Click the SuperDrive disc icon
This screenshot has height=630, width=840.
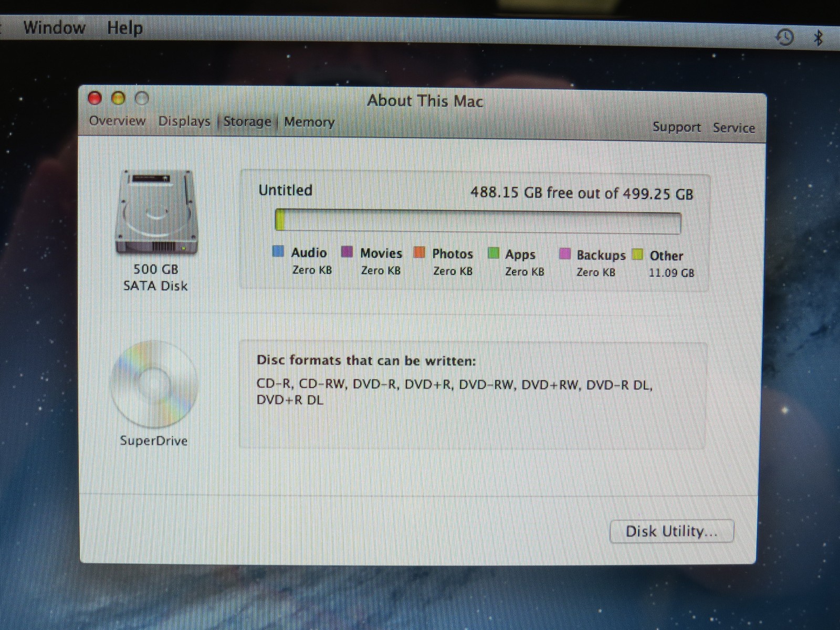pos(153,384)
